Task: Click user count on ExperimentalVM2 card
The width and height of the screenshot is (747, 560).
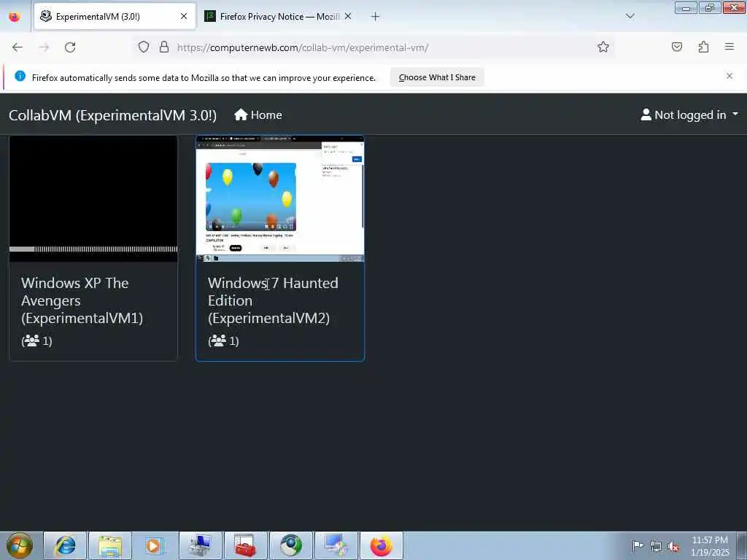Action: tap(223, 341)
